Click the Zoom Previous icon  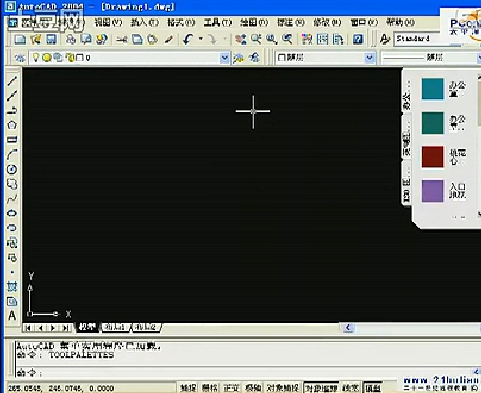(x=287, y=39)
